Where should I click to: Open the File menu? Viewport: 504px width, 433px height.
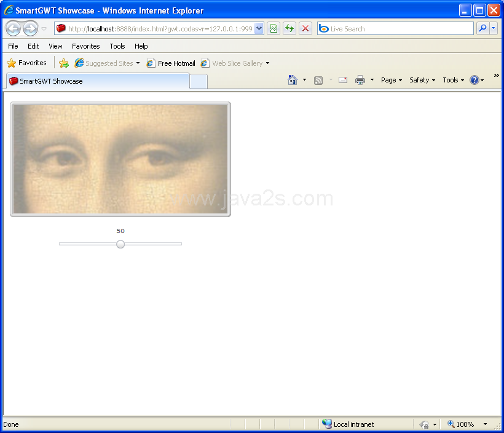point(13,46)
